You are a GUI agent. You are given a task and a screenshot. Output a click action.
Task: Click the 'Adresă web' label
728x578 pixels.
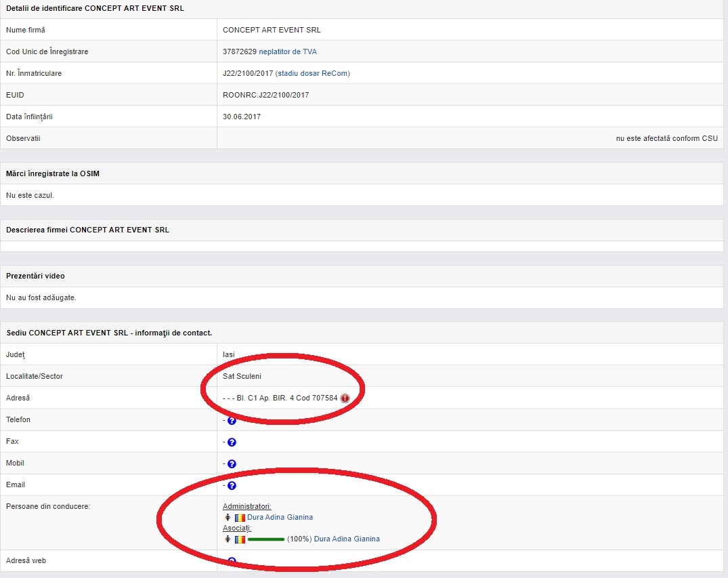tap(26, 560)
